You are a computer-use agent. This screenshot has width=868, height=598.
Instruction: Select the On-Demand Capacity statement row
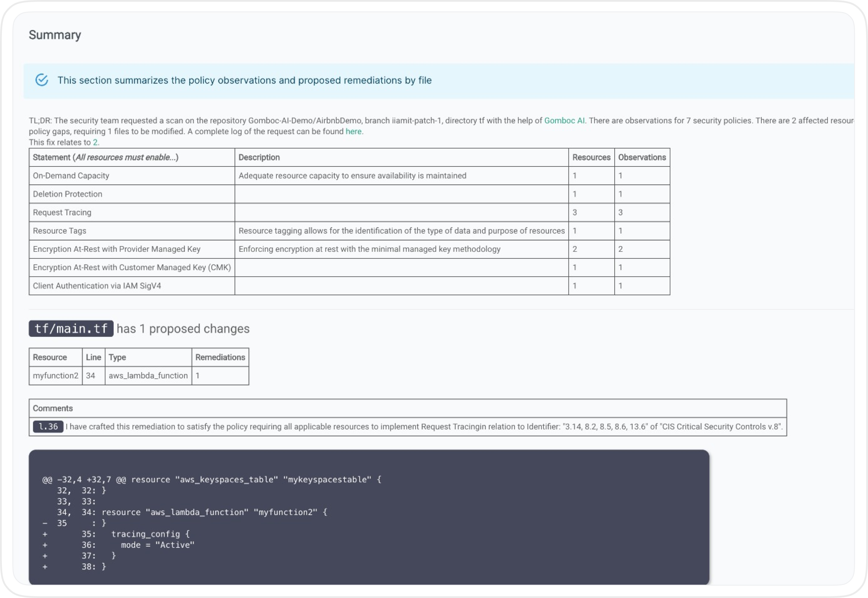point(349,175)
